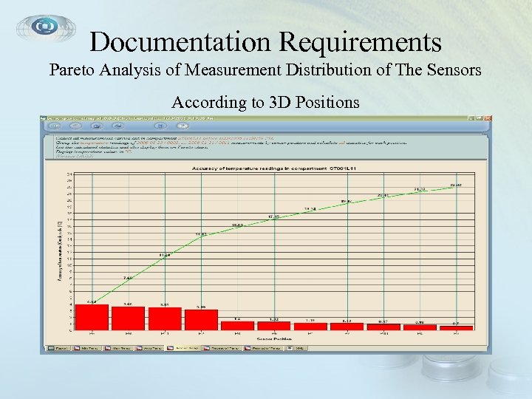Click the sixth round toolbar button
The image size is (532, 399).
click(183, 126)
